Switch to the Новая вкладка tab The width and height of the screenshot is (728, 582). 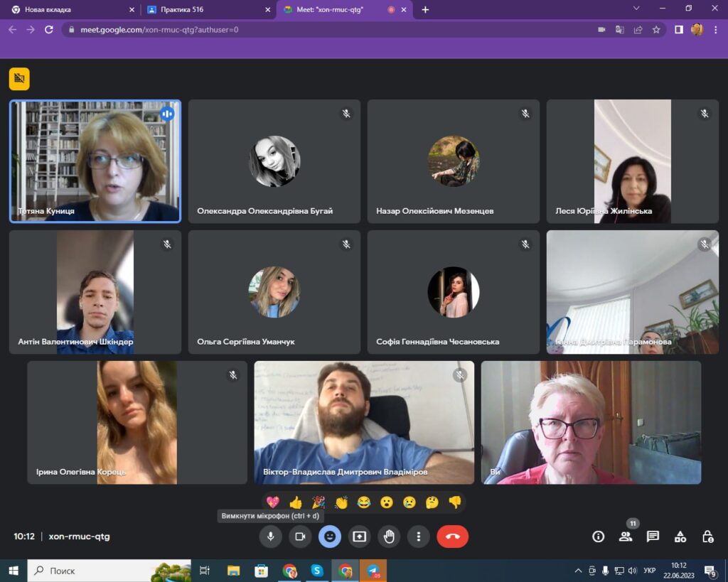68,9
